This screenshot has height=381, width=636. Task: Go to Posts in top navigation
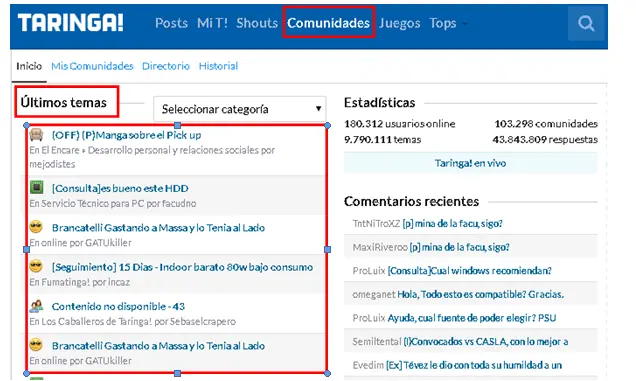(171, 23)
